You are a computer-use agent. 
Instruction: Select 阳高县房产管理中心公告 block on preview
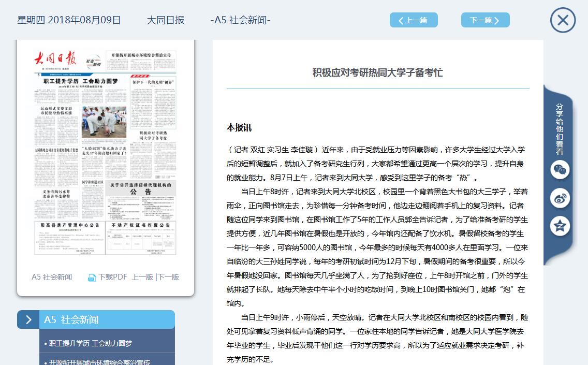pyautogui.click(x=70, y=238)
